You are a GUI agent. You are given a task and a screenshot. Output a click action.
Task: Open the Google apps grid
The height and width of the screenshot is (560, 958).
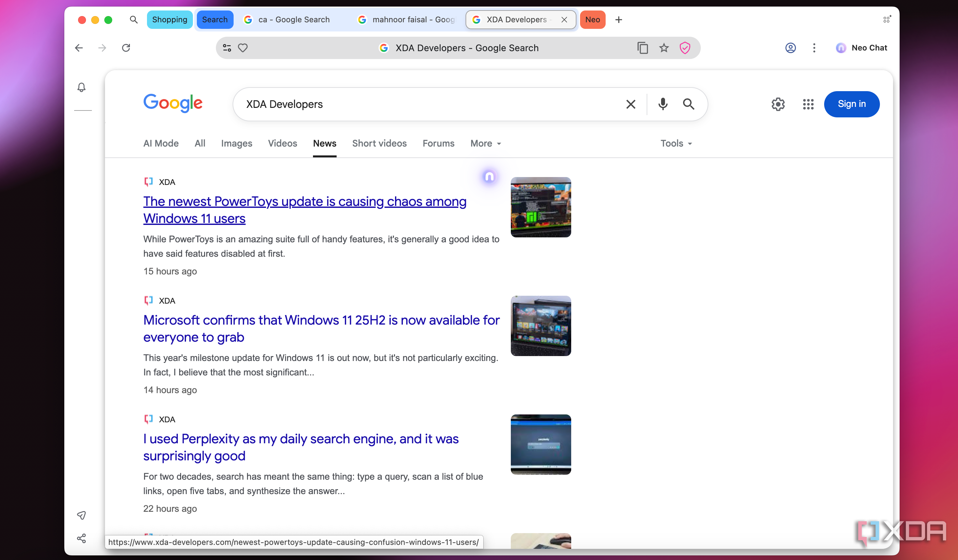(808, 104)
